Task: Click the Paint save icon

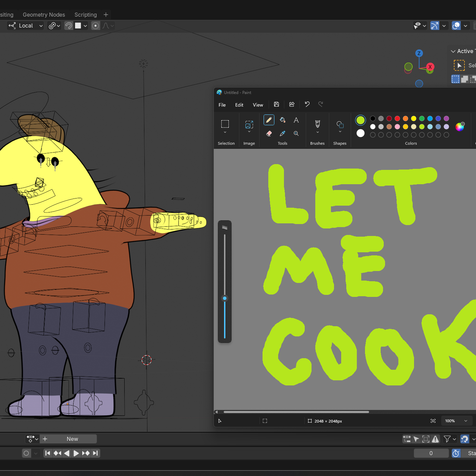Action: (276, 105)
